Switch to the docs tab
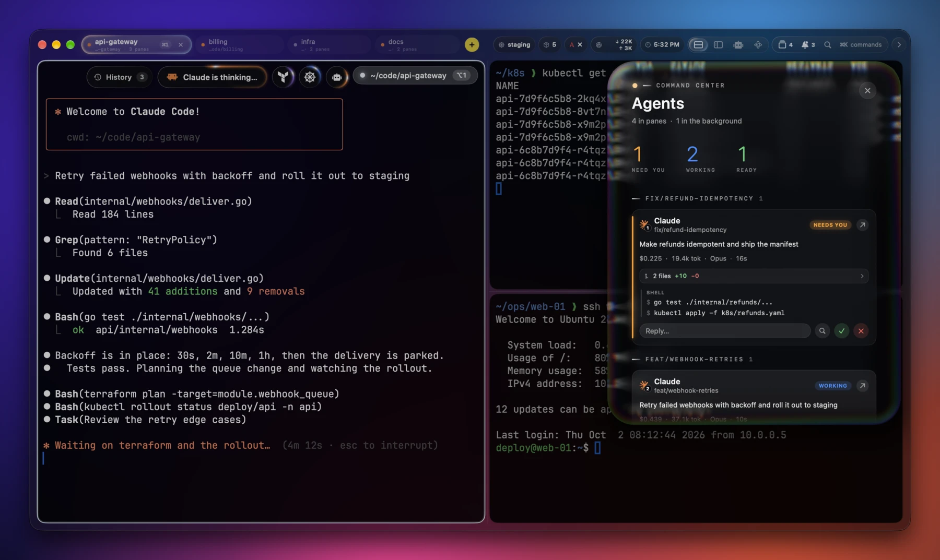 [x=418, y=45]
